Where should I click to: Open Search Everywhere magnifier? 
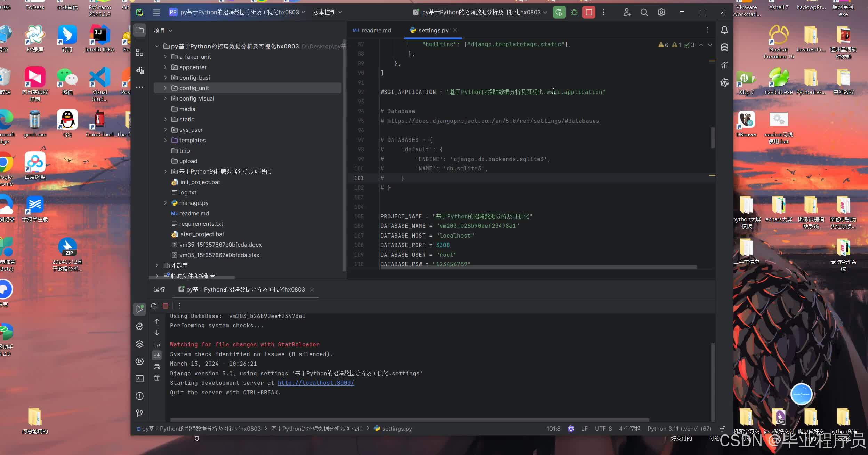[644, 12]
